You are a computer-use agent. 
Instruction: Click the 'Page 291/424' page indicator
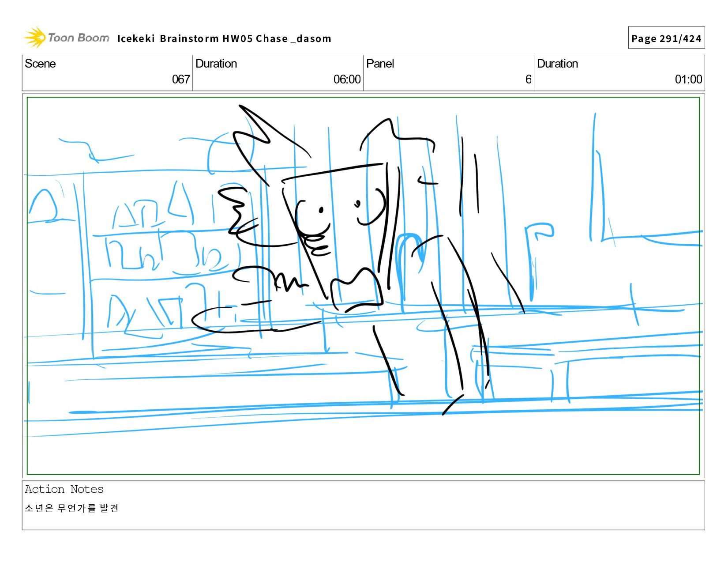click(666, 38)
